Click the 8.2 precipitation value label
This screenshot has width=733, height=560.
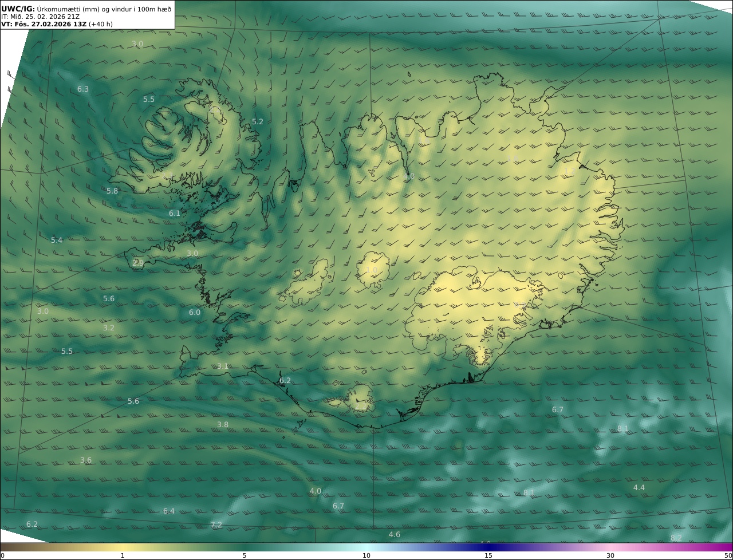tap(676, 538)
